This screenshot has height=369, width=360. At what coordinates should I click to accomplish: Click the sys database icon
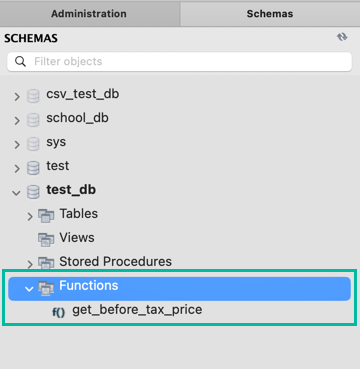[33, 144]
